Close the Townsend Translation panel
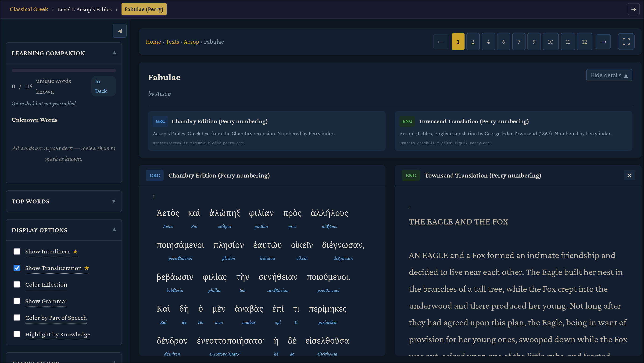 [629, 175]
